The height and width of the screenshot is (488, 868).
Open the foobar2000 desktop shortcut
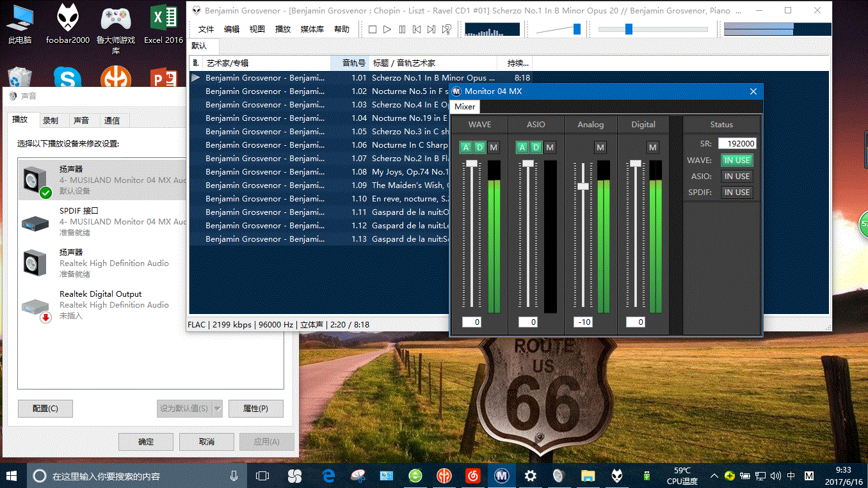pos(68,24)
